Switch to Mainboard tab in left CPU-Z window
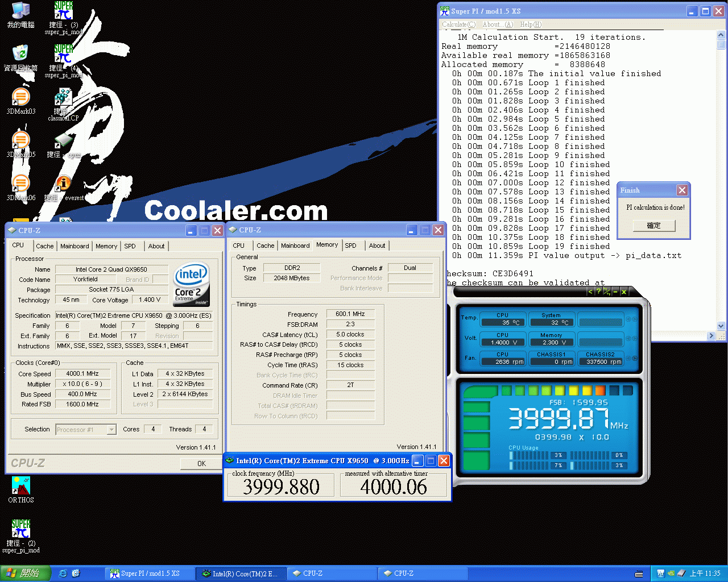Screen dimensions: 728x582 tap(75, 246)
